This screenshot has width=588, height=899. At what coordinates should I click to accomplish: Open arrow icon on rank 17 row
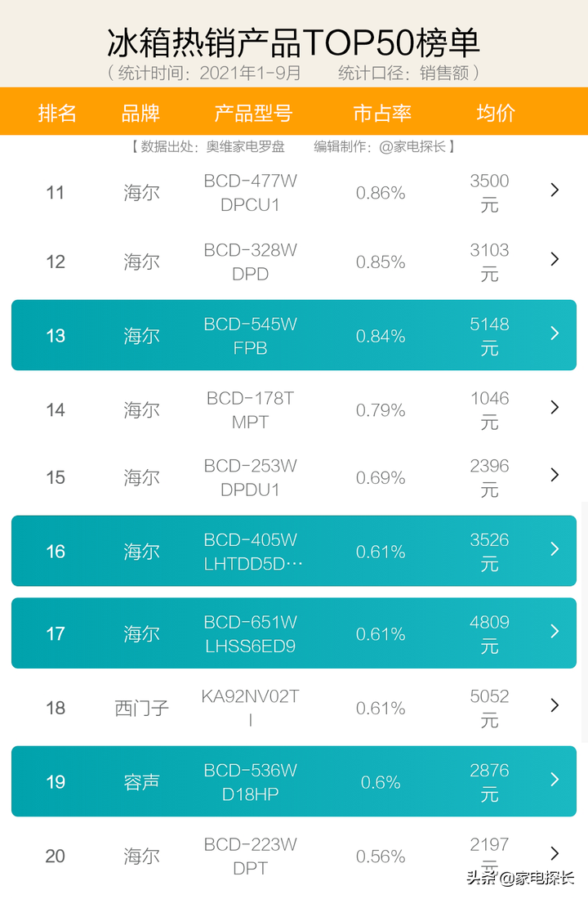tap(555, 631)
